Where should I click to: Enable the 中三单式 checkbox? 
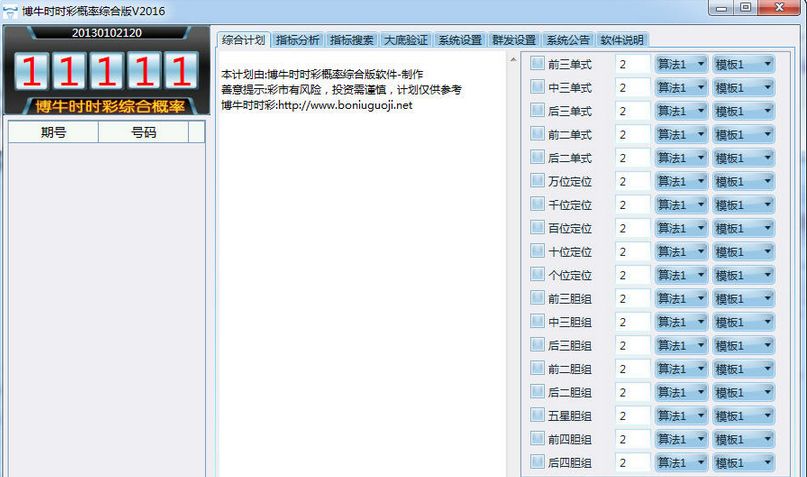pyautogui.click(x=537, y=86)
